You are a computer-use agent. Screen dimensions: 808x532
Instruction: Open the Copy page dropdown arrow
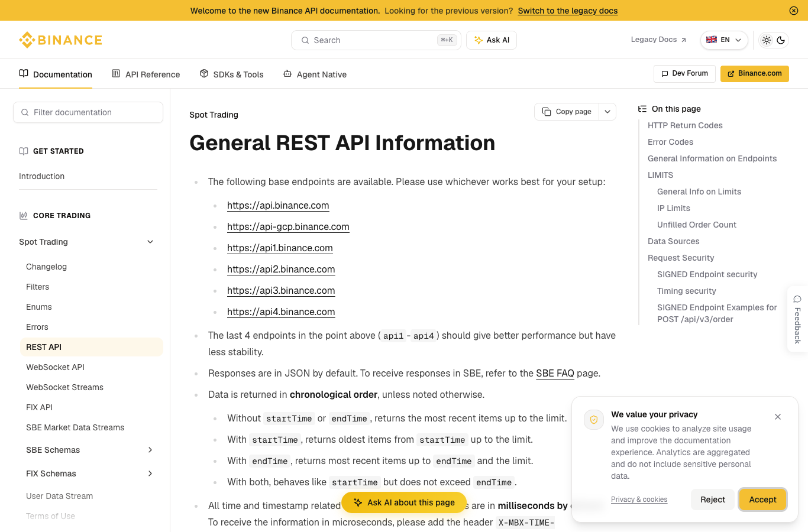click(x=607, y=112)
